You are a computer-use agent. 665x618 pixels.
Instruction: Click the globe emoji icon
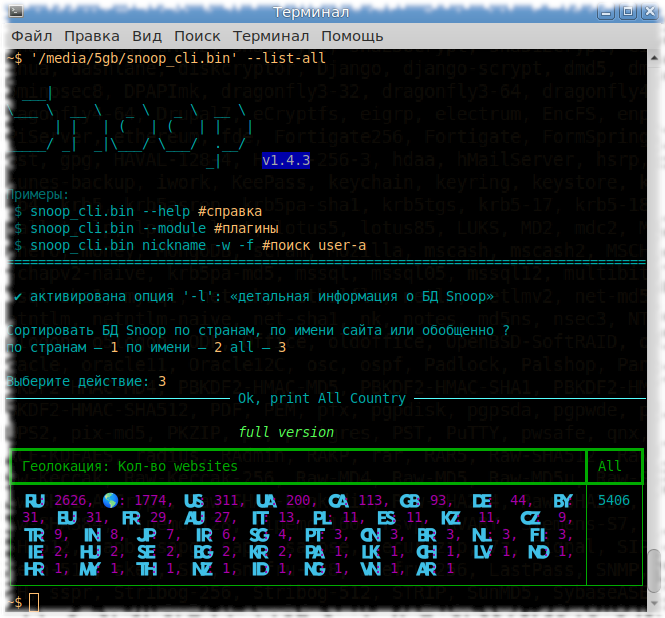[110, 501]
